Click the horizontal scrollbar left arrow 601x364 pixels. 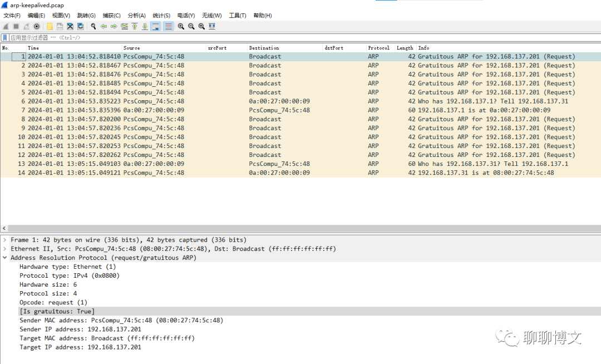[x=4, y=228]
